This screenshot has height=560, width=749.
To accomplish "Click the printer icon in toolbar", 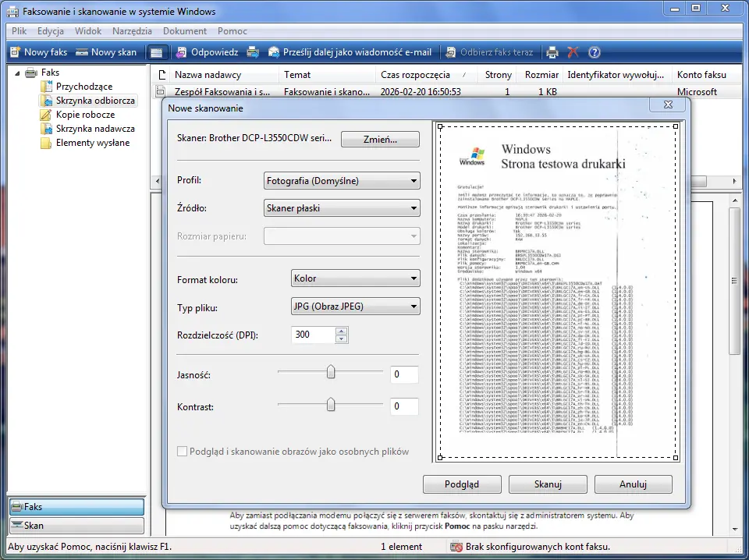I will pos(552,52).
